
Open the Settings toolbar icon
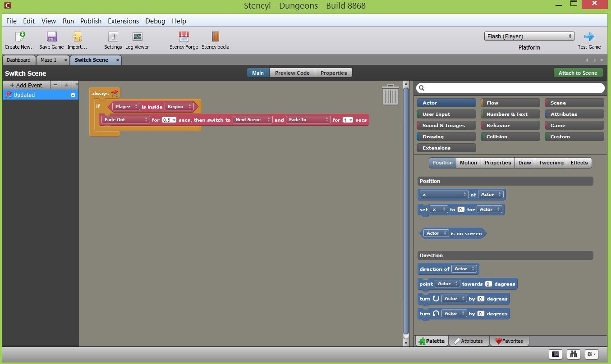click(113, 36)
